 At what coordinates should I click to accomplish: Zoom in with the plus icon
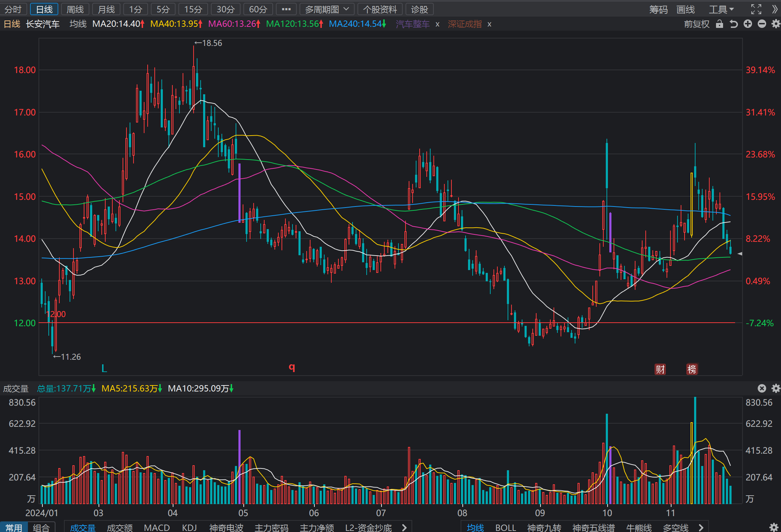point(748,24)
